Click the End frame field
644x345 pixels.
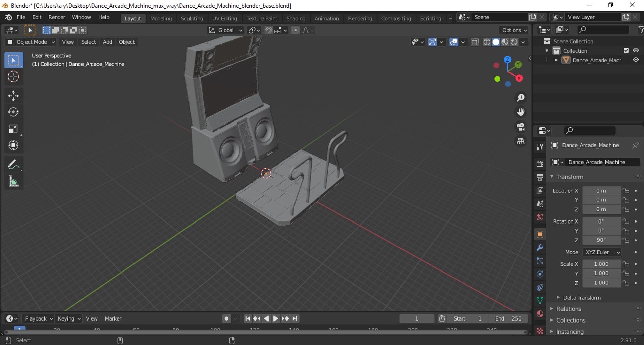[x=508, y=318]
